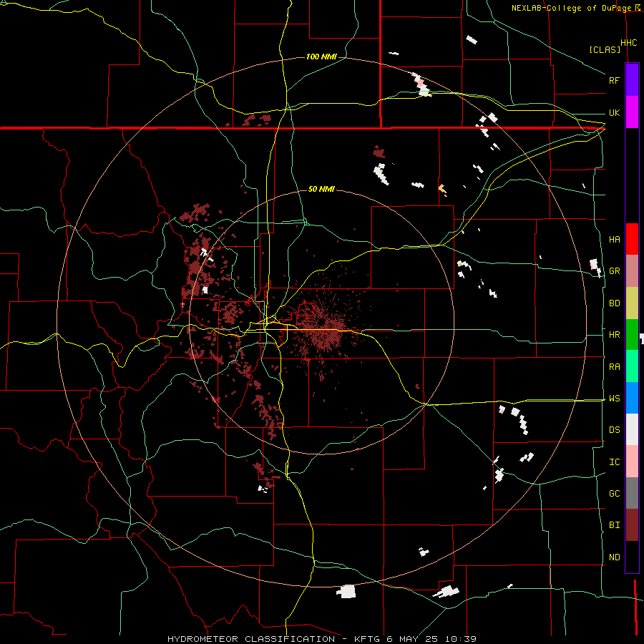Click the DS white legend swatch
This screenshot has height=644, width=644.
click(632, 429)
